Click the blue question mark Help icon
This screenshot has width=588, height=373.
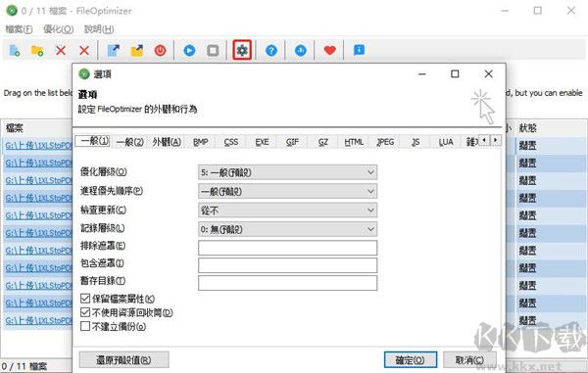point(271,50)
